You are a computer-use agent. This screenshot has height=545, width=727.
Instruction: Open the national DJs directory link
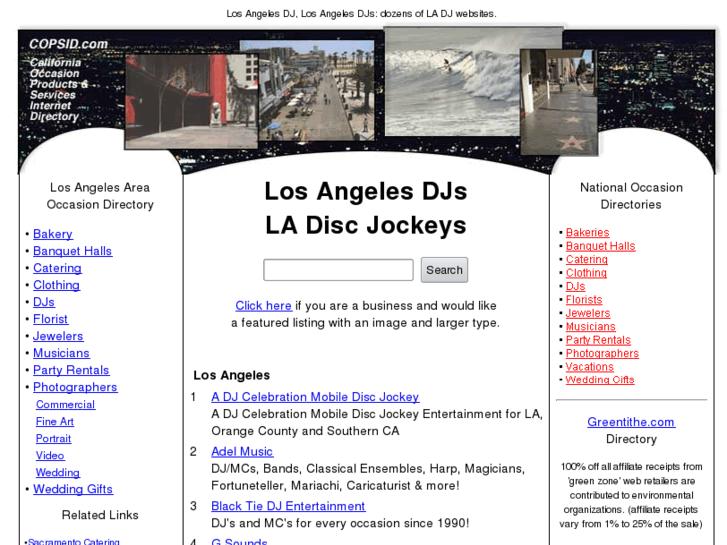(x=575, y=286)
